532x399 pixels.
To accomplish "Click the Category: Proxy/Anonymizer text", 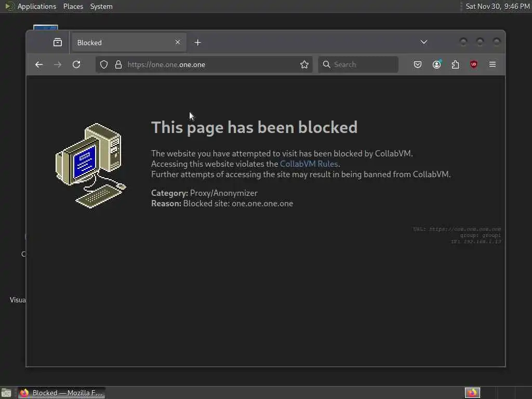I will 204,193.
